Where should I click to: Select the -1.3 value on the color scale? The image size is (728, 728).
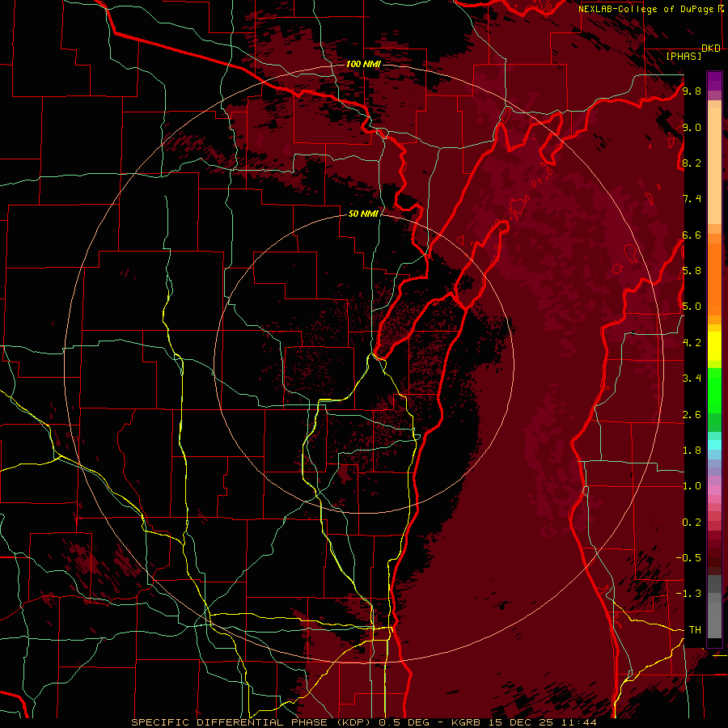688,594
